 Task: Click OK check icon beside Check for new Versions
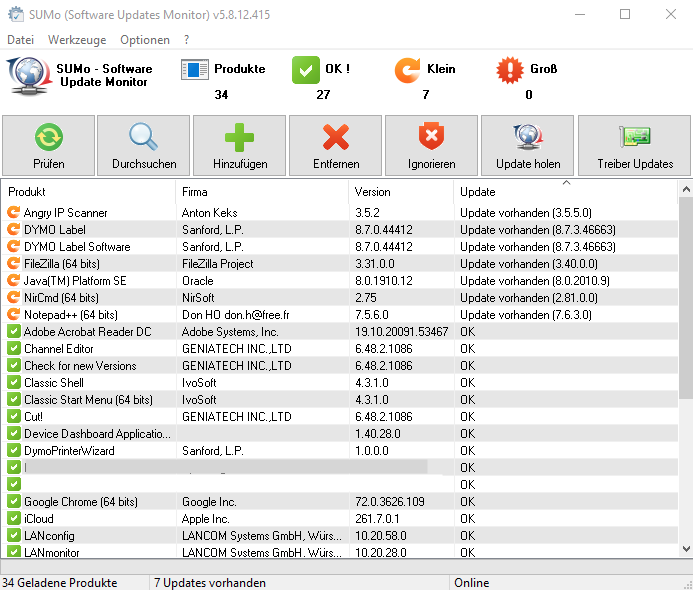pyautogui.click(x=14, y=365)
